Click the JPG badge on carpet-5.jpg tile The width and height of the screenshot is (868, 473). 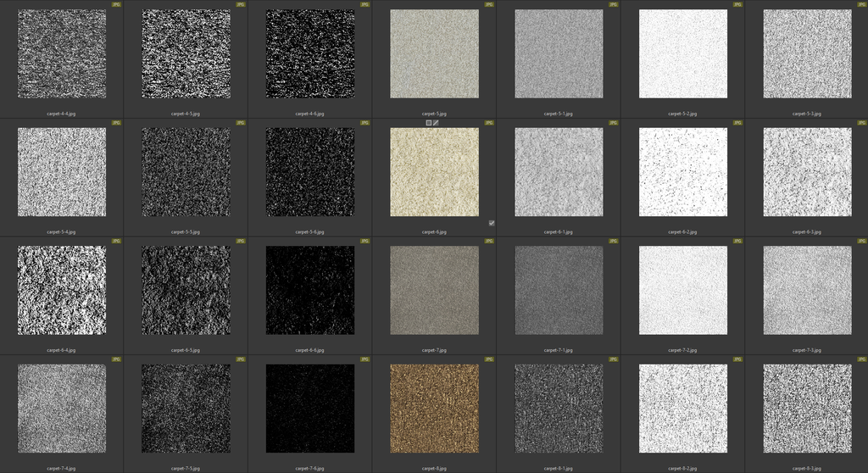(x=489, y=4)
